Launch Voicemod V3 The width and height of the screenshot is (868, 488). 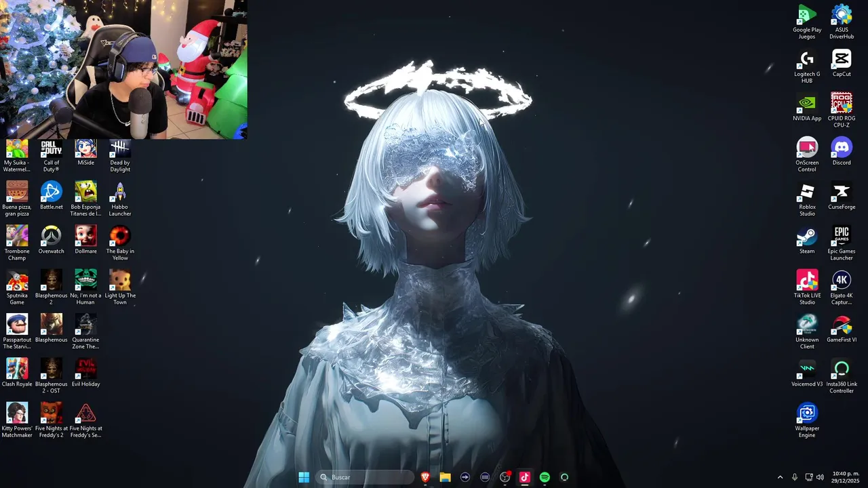coord(807,373)
